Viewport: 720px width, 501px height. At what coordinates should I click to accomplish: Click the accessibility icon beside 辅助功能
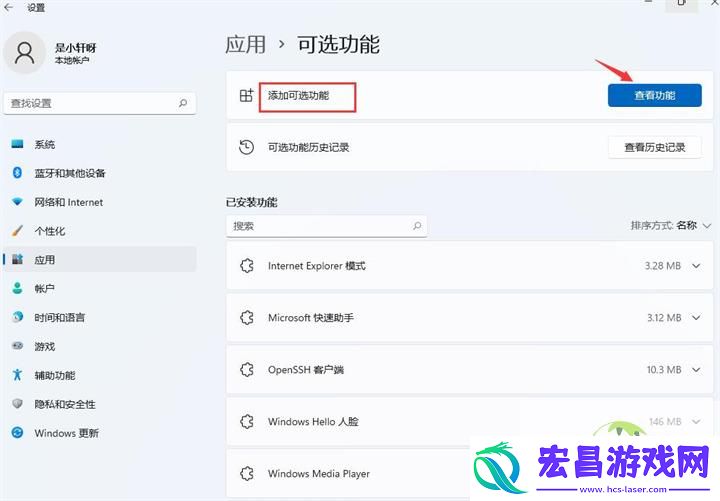coord(17,375)
